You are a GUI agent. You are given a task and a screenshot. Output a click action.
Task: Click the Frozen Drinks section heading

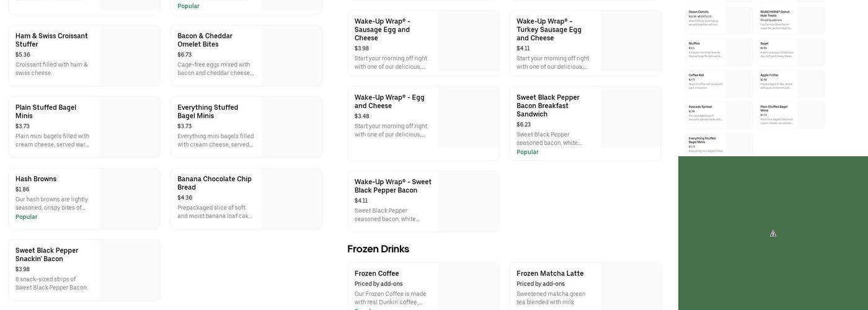click(378, 249)
